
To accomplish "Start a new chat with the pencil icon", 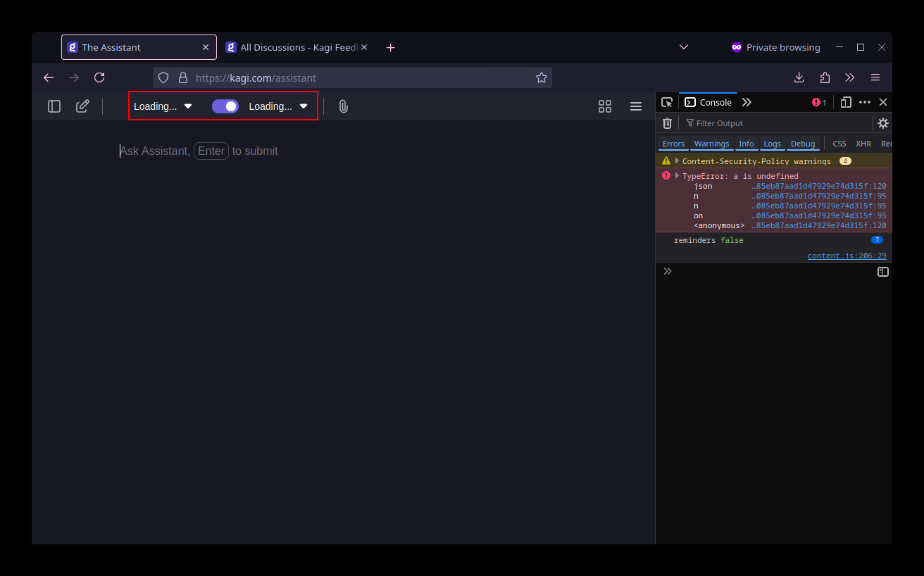I will coord(82,106).
